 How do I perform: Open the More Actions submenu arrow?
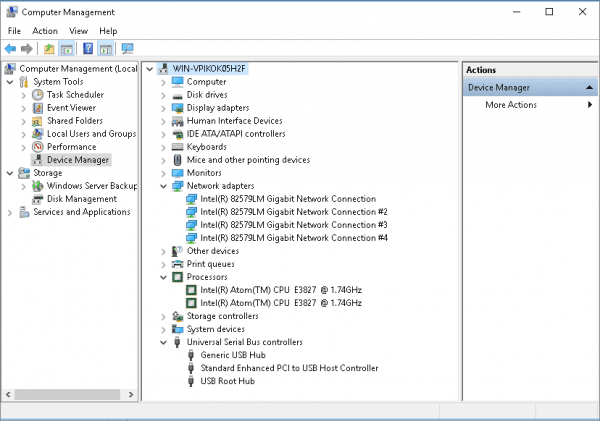tap(590, 104)
